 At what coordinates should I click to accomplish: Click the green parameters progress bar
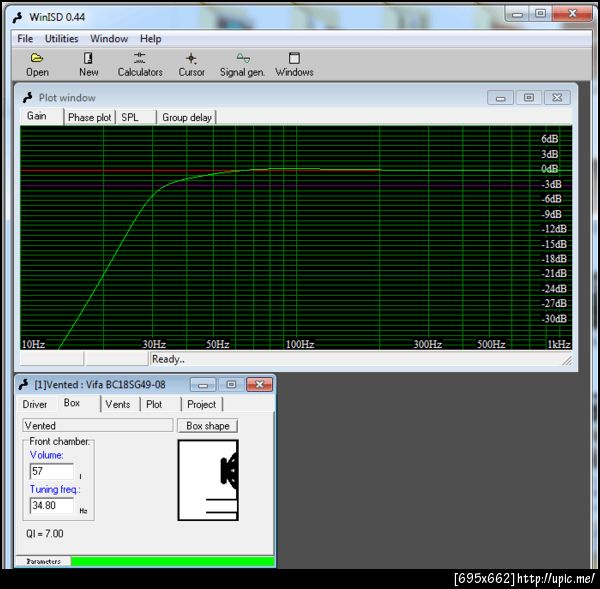coord(173,561)
